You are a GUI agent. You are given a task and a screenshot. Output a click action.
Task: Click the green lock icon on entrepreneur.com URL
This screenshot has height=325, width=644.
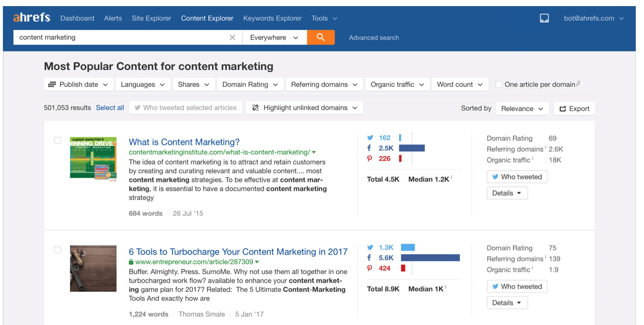click(131, 262)
